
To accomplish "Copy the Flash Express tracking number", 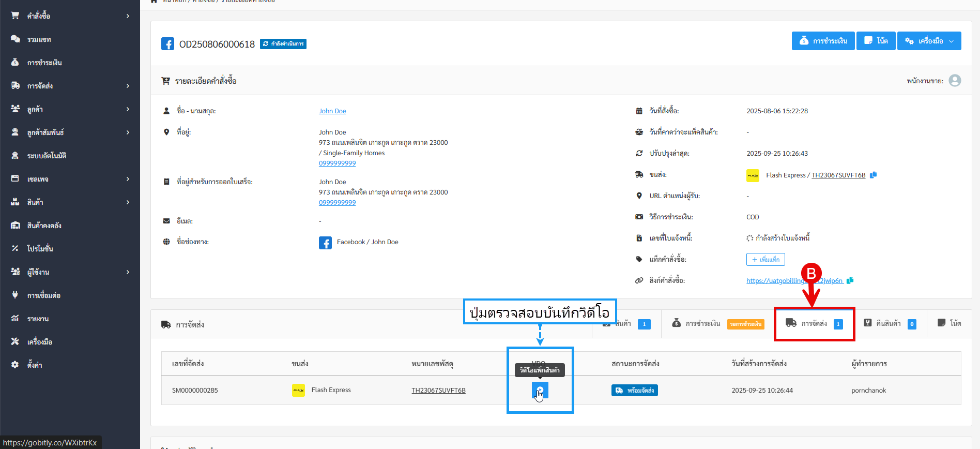I will point(873,175).
